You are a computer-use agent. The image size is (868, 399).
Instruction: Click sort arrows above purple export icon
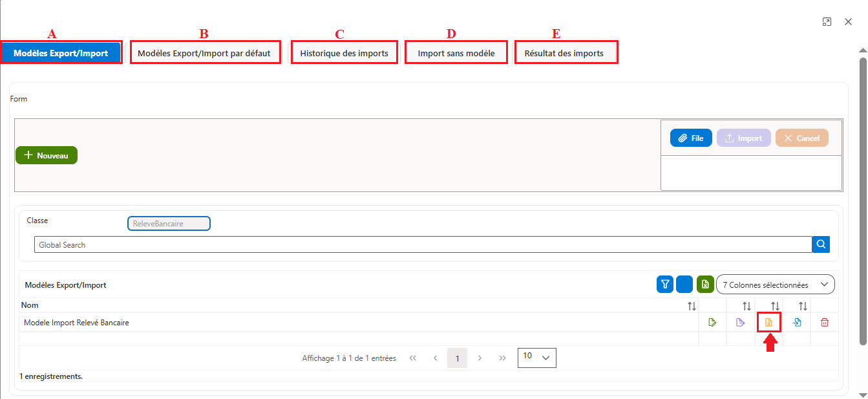coord(746,306)
